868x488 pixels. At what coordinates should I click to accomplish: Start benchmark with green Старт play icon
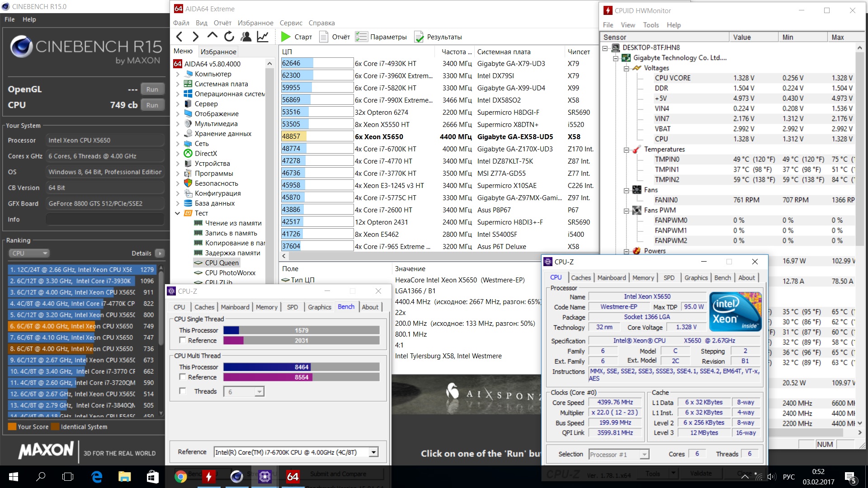pos(285,37)
